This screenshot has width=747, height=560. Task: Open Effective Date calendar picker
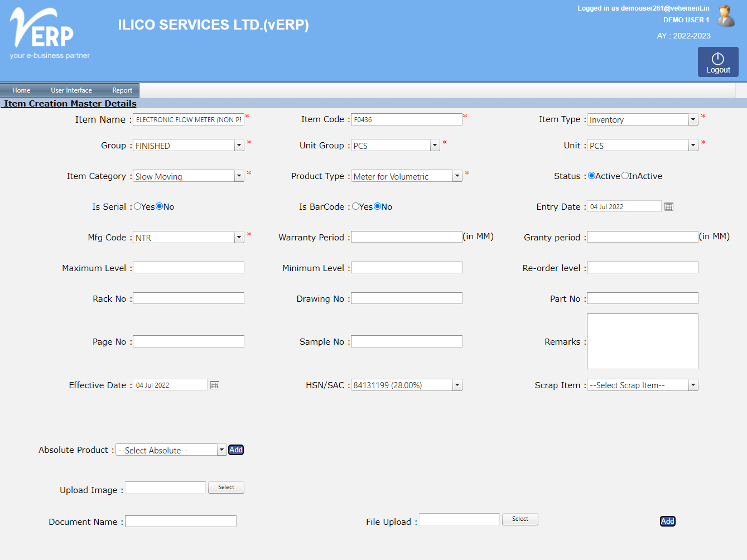coord(215,385)
